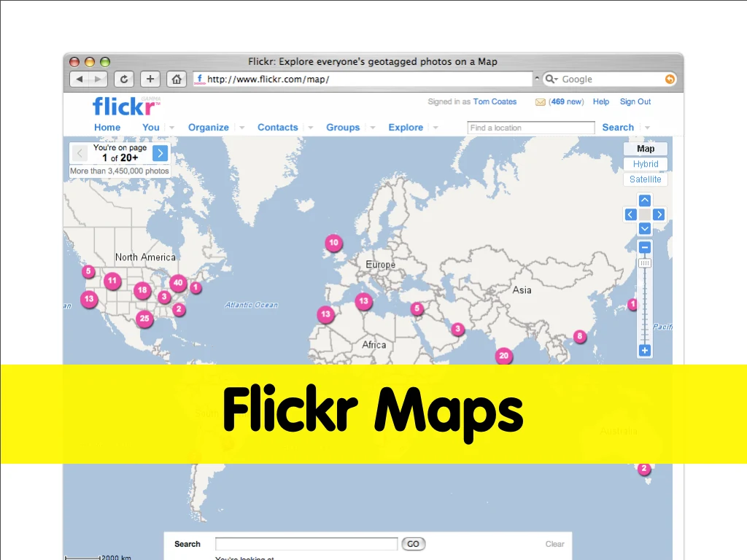This screenshot has width=747, height=560.
Task: Expand the You menu arrow
Action: [x=171, y=128]
